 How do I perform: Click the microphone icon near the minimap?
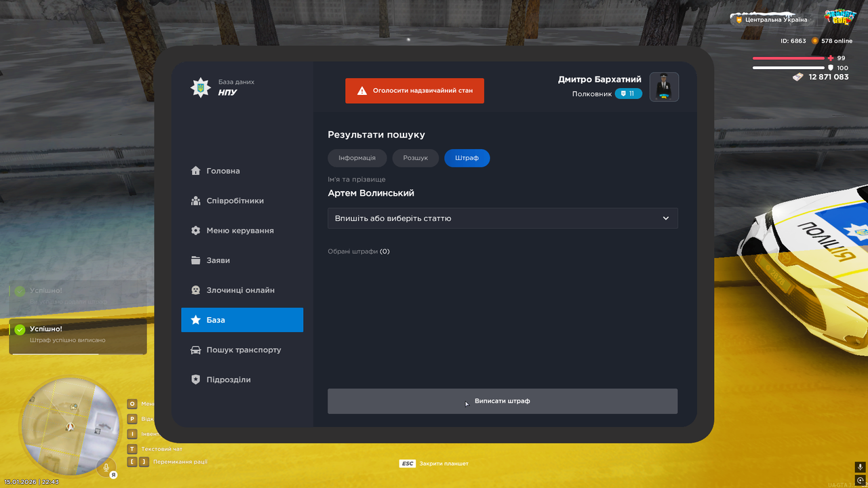105,467
